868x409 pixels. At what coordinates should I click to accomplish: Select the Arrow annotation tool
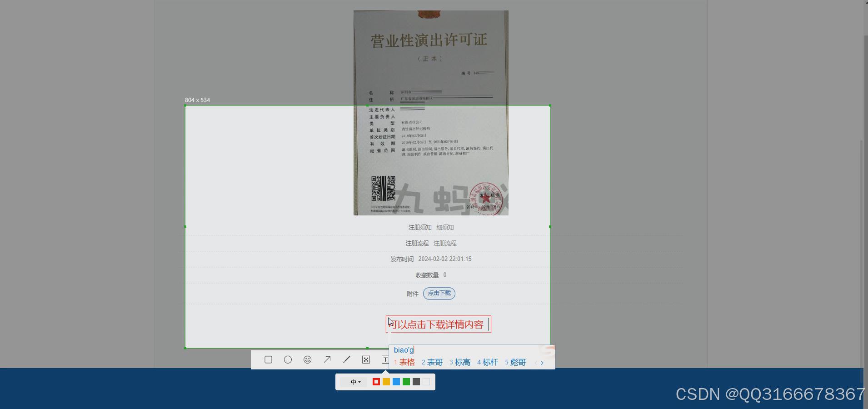click(x=327, y=359)
